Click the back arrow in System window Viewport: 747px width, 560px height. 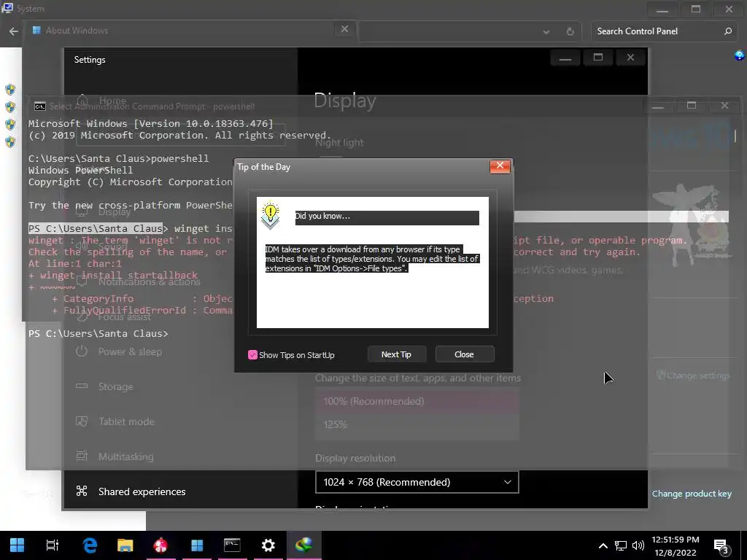(13, 31)
